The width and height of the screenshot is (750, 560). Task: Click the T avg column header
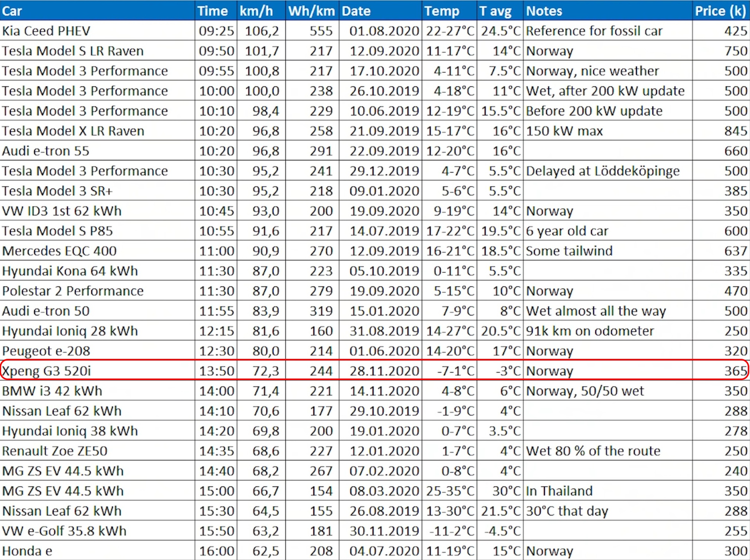(500, 10)
